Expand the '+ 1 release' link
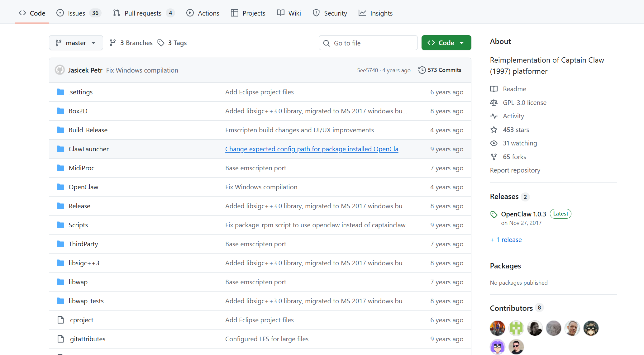This screenshot has height=355, width=644. (506, 240)
